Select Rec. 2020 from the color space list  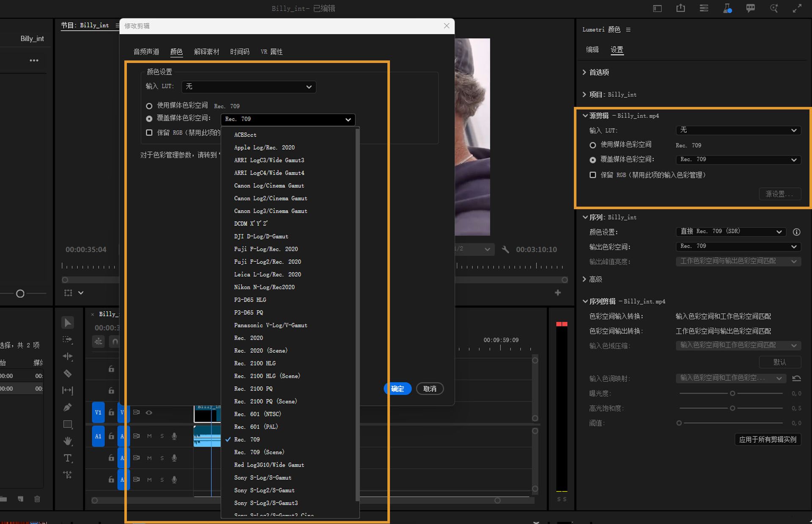(x=249, y=338)
